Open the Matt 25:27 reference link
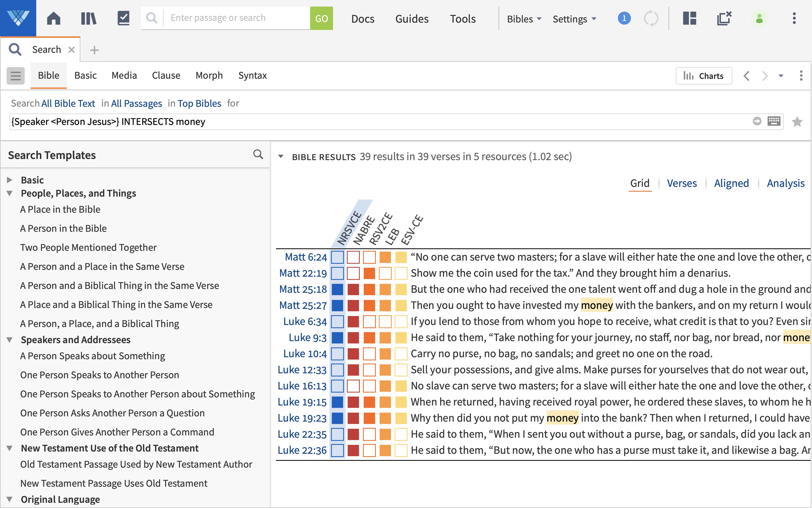Image resolution: width=812 pixels, height=508 pixels. [x=303, y=305]
